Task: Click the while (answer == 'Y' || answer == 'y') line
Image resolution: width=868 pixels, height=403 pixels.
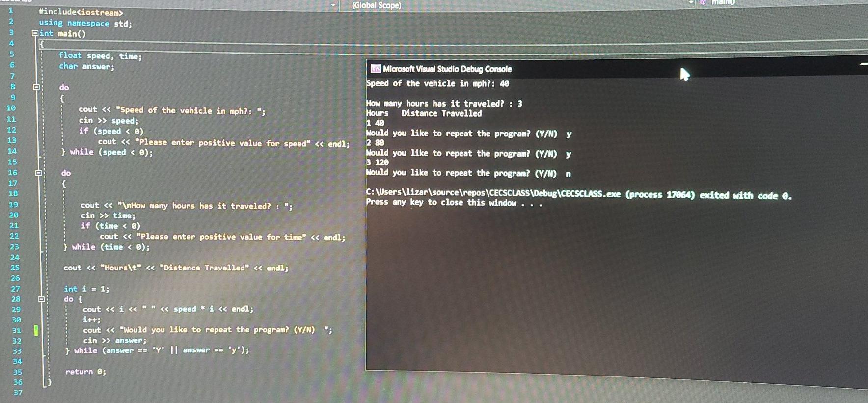Action: click(157, 350)
